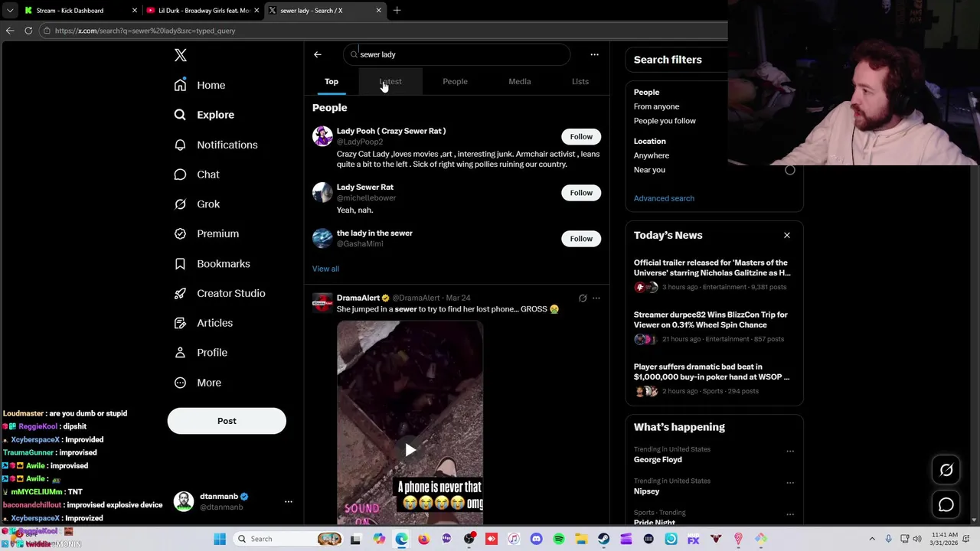Click the X logo in the sidebar
This screenshot has width=980, height=551.
pos(181,55)
